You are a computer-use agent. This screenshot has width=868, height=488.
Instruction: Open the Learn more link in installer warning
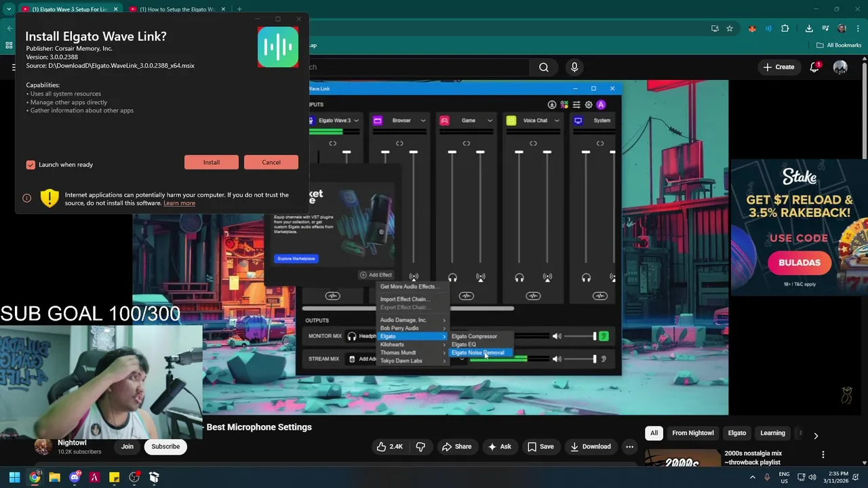(179, 203)
